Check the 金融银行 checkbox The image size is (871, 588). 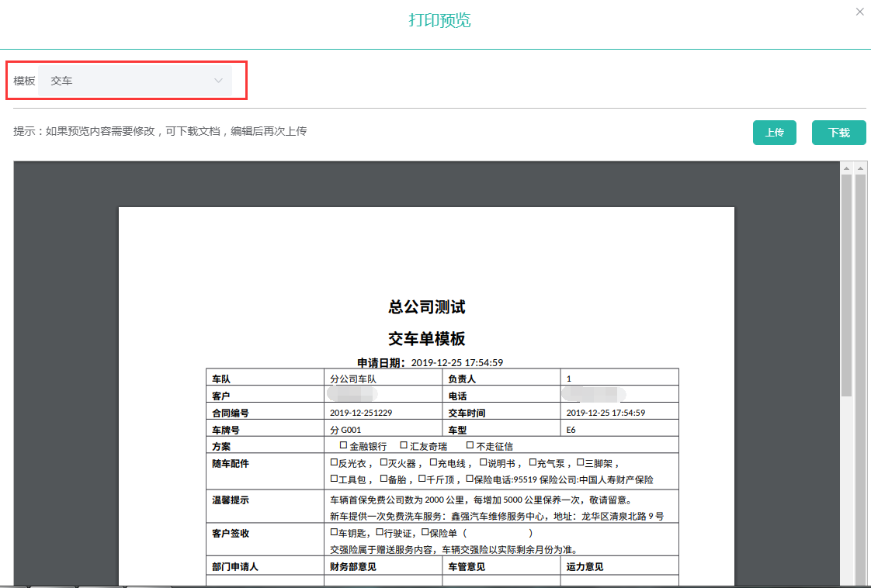coord(343,445)
